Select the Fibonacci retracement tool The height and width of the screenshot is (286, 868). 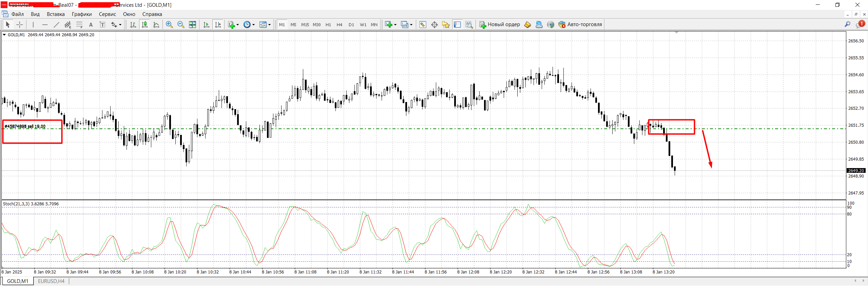click(x=79, y=24)
